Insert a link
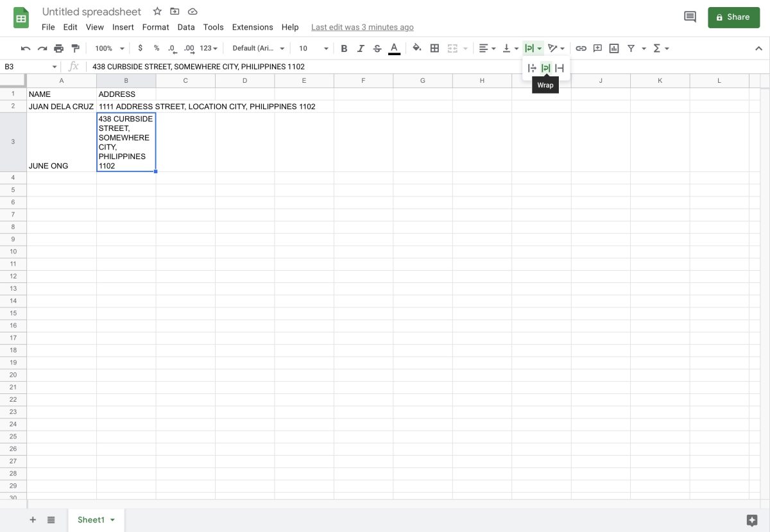Viewport: 770px width, 532px height. click(581, 48)
